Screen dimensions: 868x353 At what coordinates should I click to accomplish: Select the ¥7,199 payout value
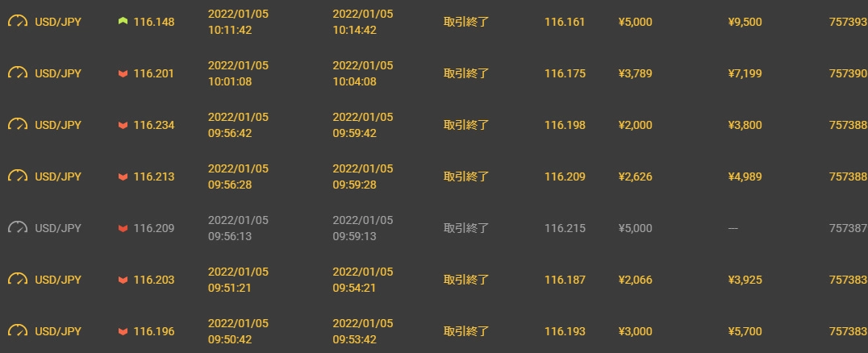(745, 73)
